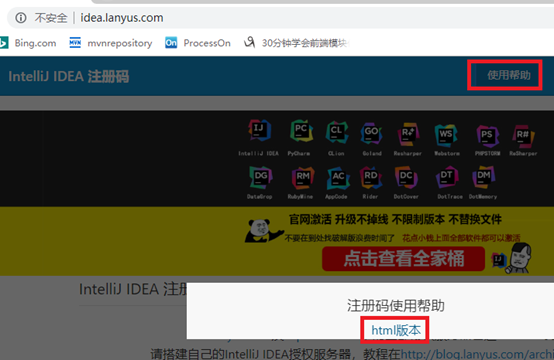
Task: Click the 注册码使用帮助 dialog title
Action: pyautogui.click(x=396, y=305)
